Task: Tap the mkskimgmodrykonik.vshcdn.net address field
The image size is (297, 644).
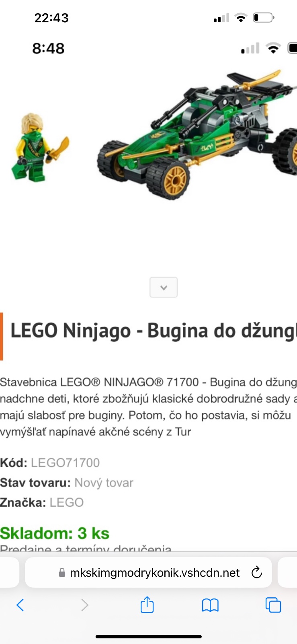Action: (x=148, y=572)
